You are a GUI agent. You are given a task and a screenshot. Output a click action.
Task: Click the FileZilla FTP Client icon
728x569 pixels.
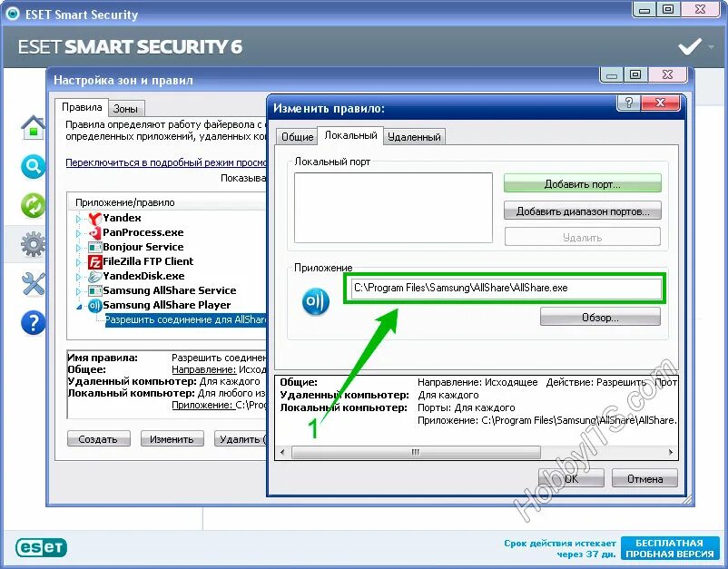tap(94, 261)
